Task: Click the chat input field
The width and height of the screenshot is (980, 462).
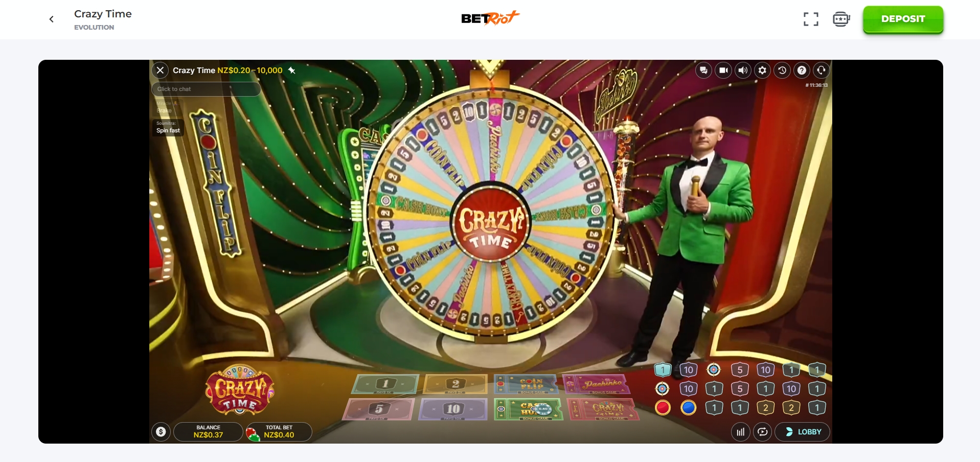Action: pos(207,89)
